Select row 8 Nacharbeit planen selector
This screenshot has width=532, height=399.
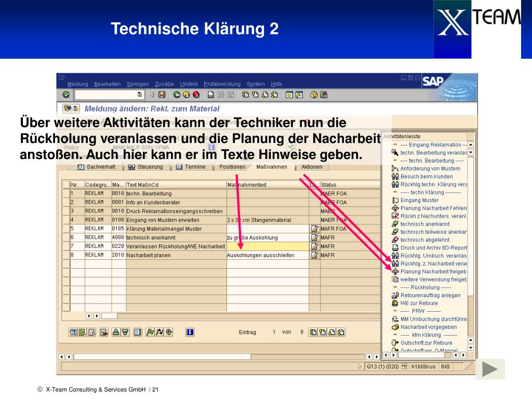pyautogui.click(x=66, y=255)
